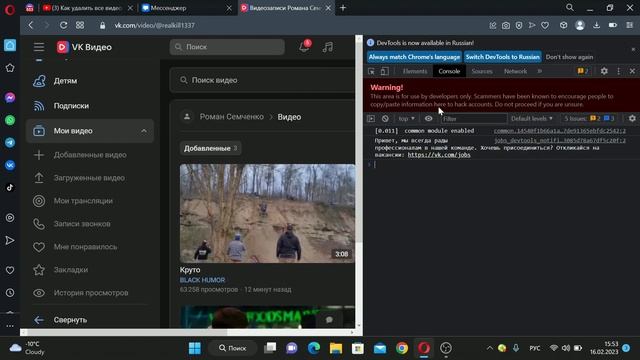Open Opera snapshot camera icon
This screenshot has height=360, width=640.
coord(506,25)
